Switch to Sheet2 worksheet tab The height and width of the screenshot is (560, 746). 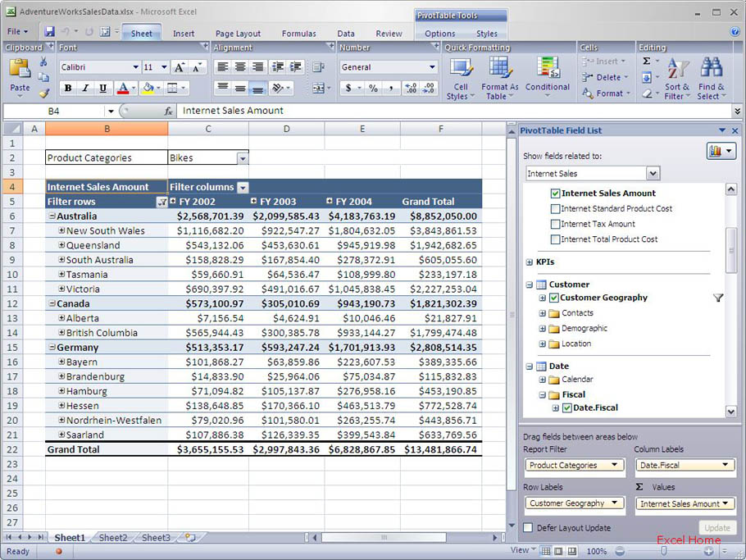[x=113, y=538]
